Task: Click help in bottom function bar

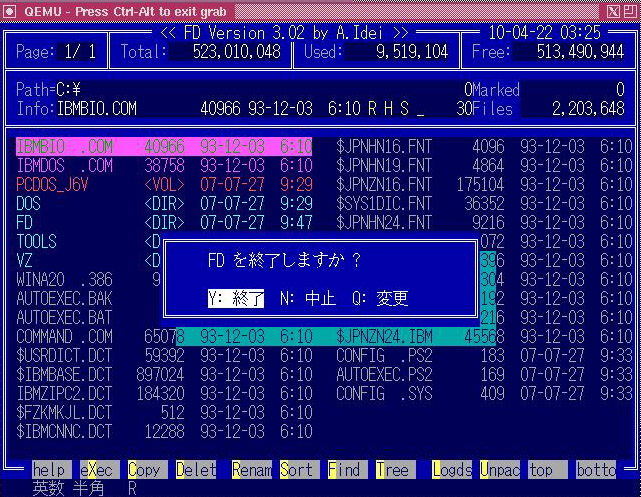Action: point(52,470)
